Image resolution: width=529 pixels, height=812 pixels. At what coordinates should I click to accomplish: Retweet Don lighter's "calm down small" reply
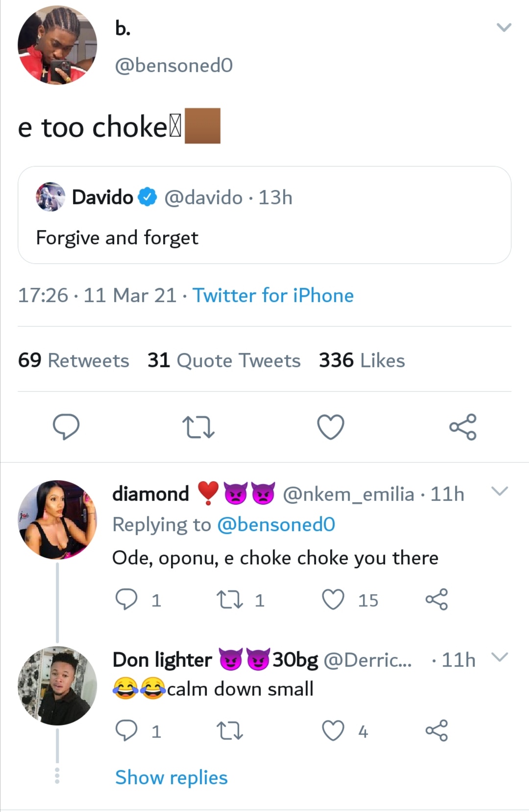230,731
